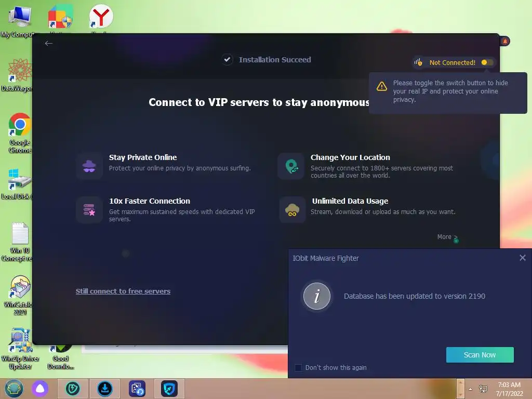
Task: Follow the Still connect to free servers link
Action: click(123, 291)
